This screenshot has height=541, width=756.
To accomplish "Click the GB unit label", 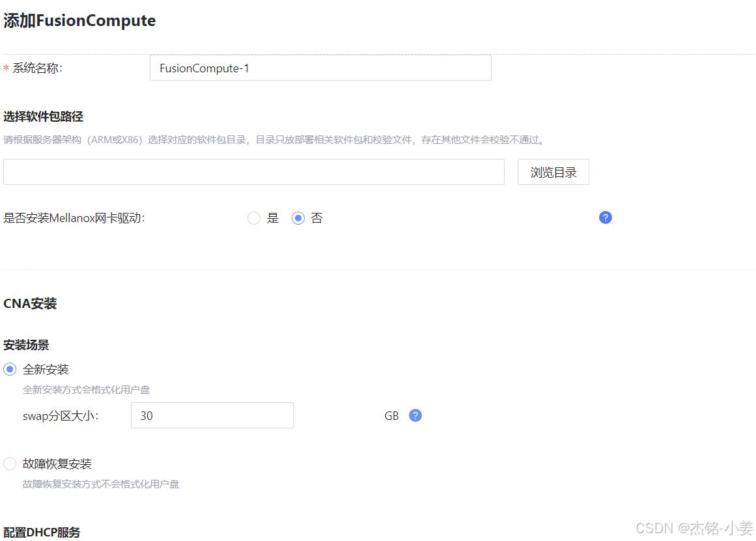I will coord(391,415).
